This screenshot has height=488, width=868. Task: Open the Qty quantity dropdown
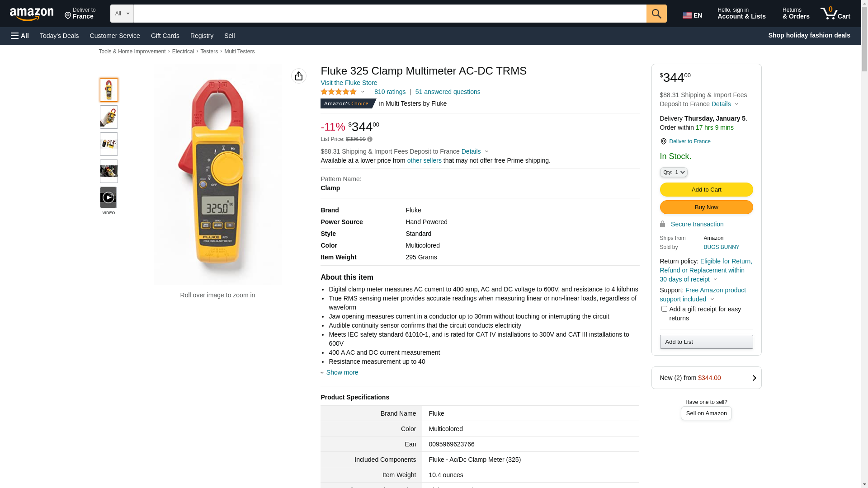coord(674,172)
